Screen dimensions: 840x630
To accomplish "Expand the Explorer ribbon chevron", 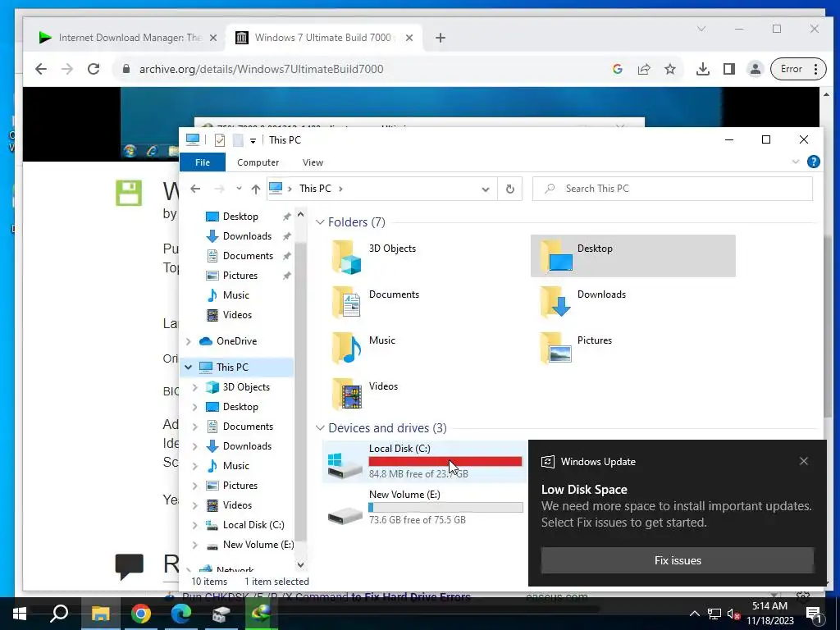I will [x=796, y=162].
